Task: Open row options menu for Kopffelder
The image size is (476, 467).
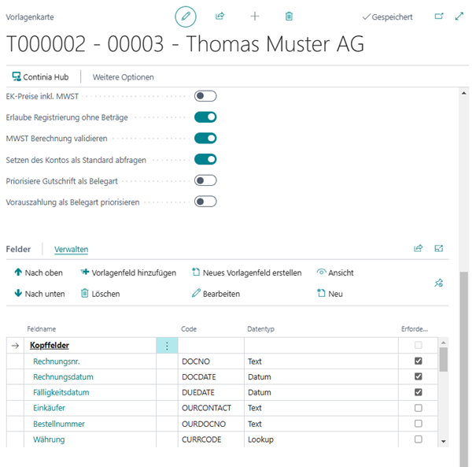Action: [x=167, y=346]
